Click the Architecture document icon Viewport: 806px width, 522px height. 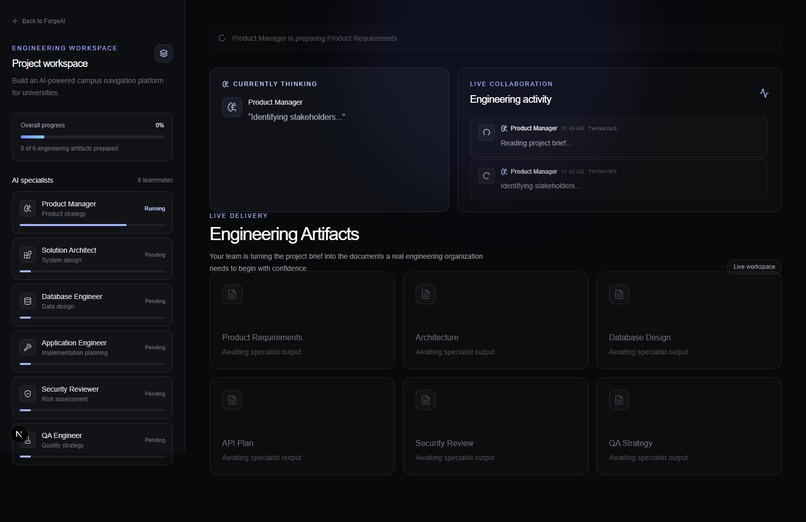pos(426,294)
